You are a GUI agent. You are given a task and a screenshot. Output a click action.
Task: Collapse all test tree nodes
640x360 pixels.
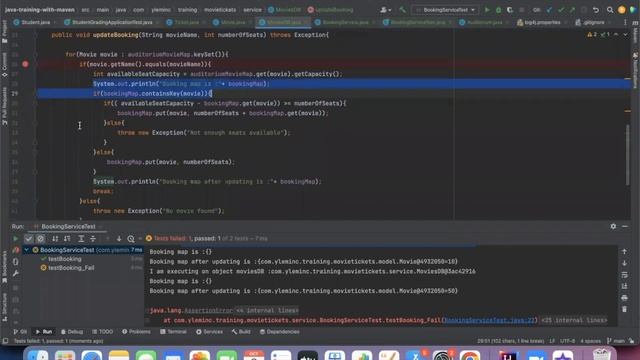coord(93,239)
